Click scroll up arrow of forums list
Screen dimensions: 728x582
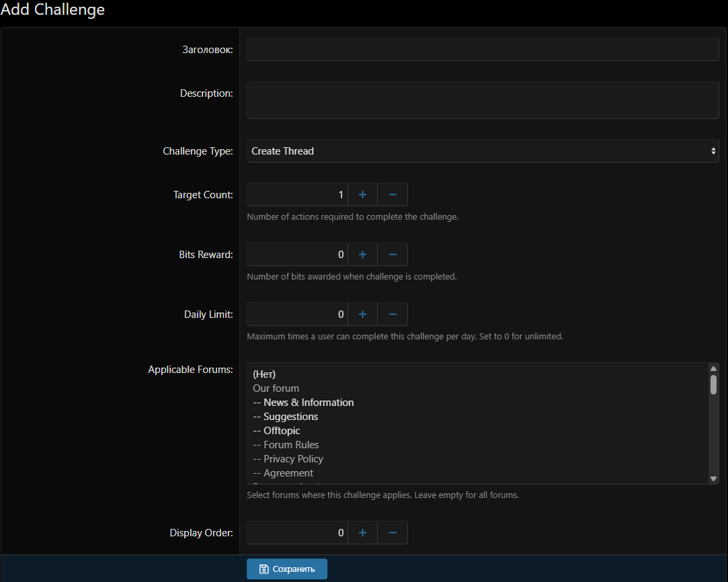713,368
